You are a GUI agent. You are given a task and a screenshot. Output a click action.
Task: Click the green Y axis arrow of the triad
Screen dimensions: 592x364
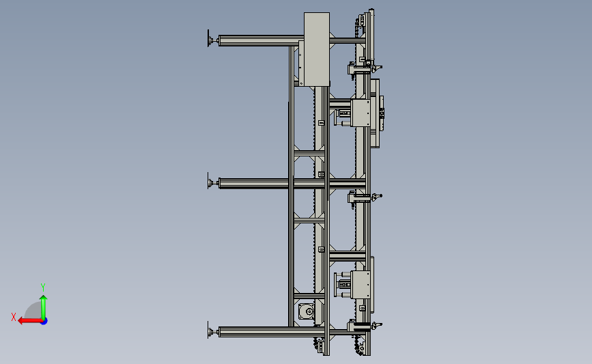coord(44,307)
